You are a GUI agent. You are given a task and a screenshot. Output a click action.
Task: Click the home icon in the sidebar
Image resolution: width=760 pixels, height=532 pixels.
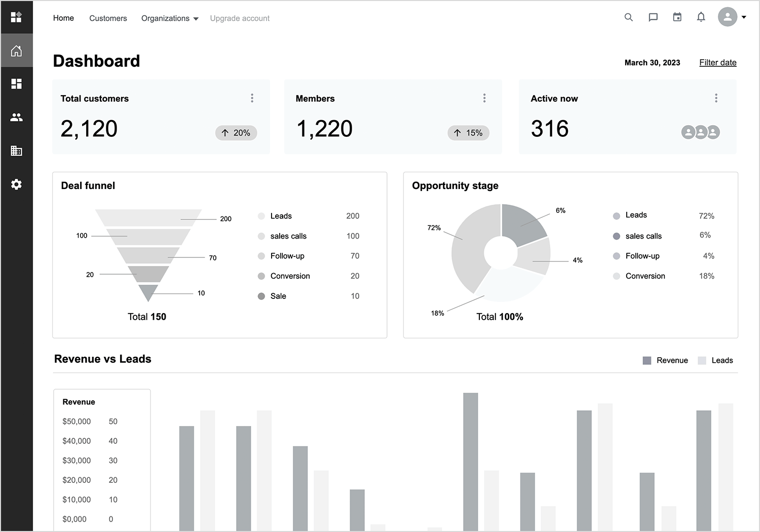coord(16,51)
